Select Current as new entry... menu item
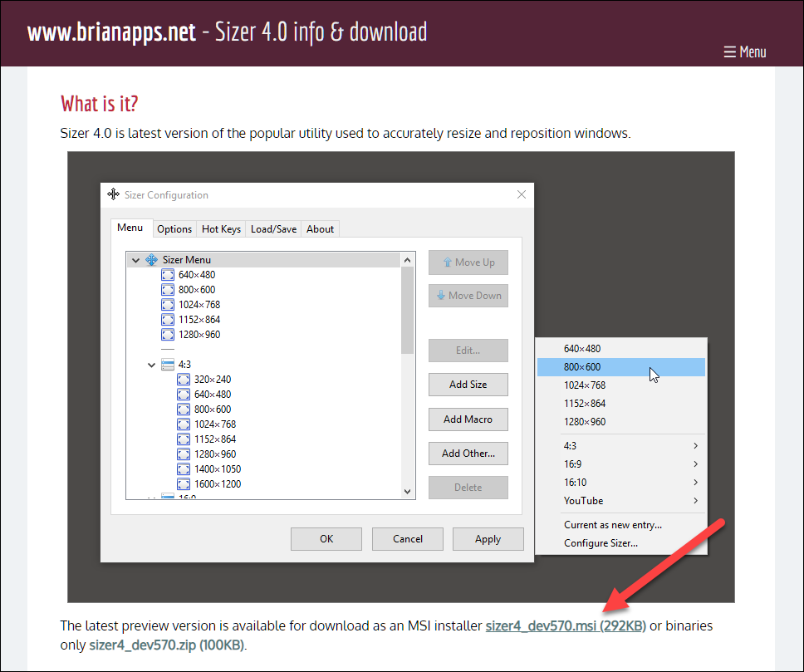The image size is (804, 672). click(x=621, y=525)
